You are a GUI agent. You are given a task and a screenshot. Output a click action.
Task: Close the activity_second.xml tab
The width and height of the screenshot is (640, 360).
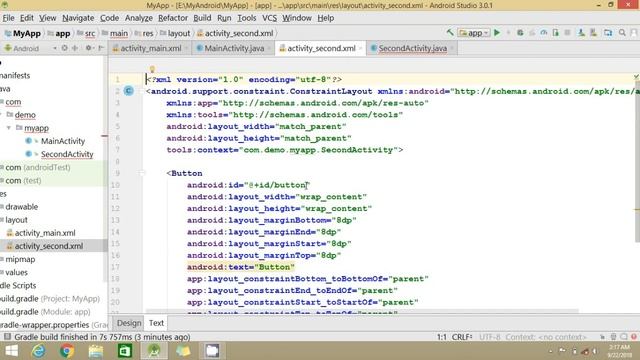361,48
